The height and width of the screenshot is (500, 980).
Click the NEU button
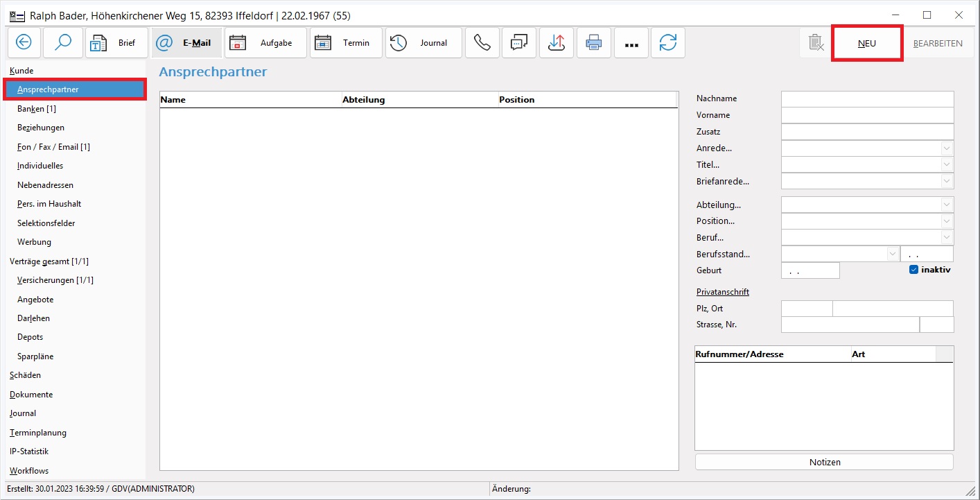(867, 43)
